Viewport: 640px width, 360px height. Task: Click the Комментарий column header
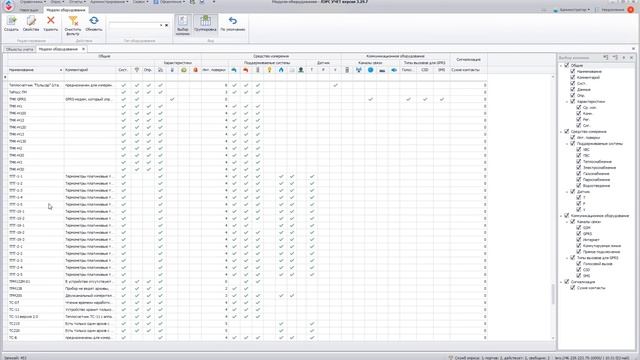click(x=90, y=70)
